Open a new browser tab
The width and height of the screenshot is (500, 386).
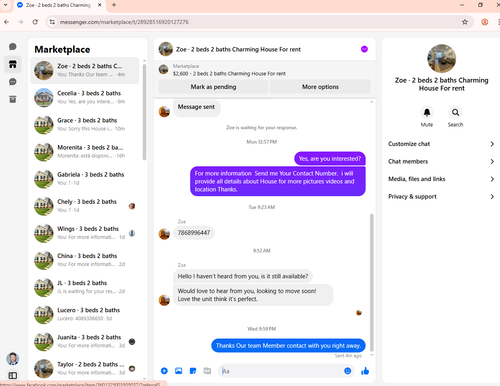click(114, 5)
